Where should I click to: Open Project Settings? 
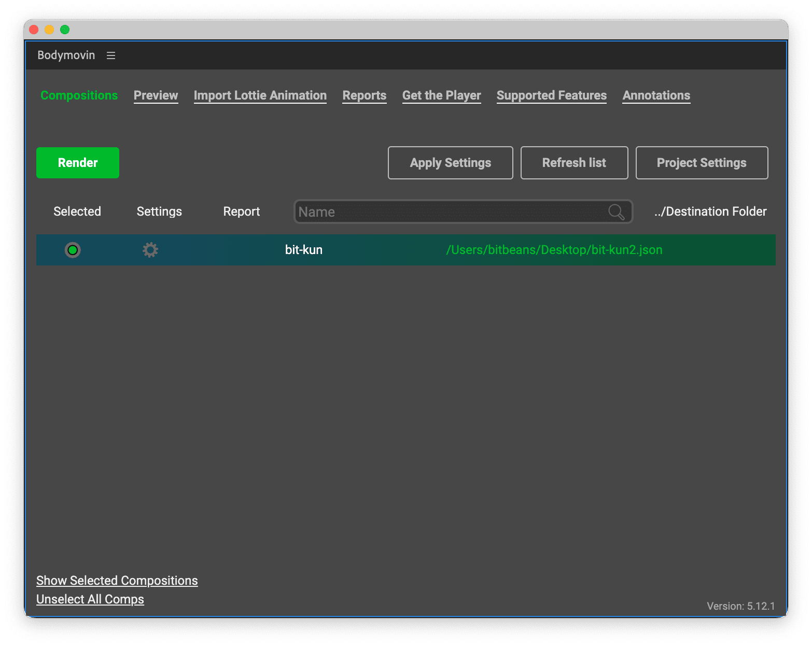(x=702, y=163)
